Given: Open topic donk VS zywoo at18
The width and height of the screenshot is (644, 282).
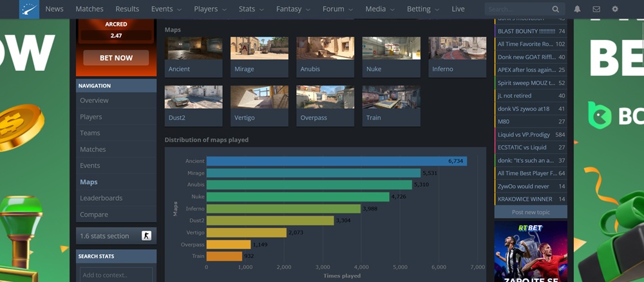Looking at the screenshot, I should pos(531,109).
